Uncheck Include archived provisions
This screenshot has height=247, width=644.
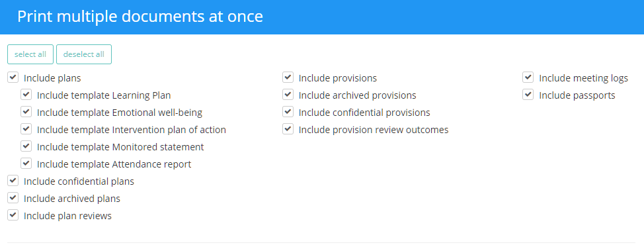(x=288, y=95)
